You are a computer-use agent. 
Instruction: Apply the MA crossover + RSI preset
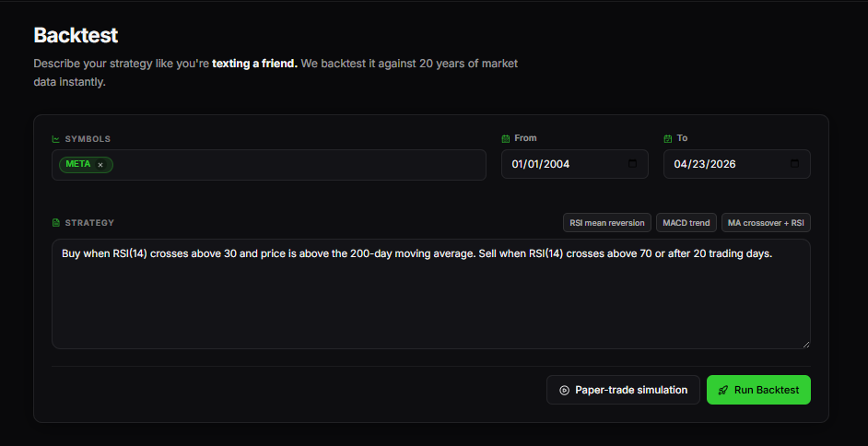pyautogui.click(x=766, y=223)
